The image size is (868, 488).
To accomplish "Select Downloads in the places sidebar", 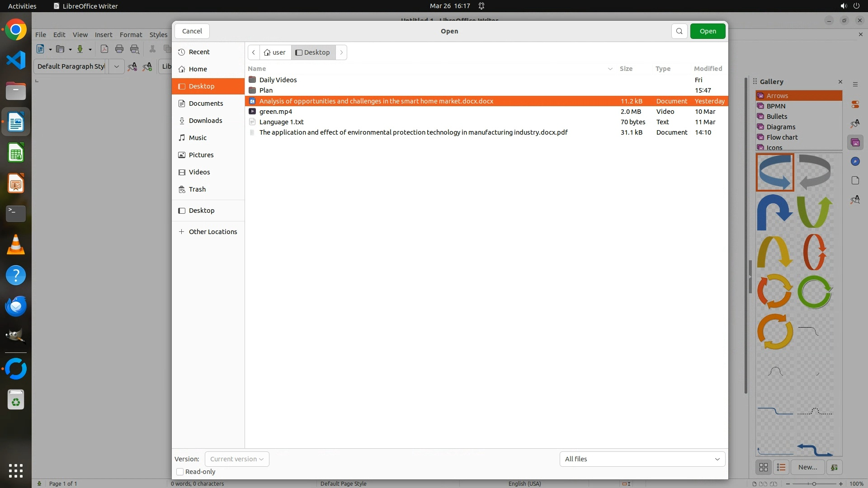I will click(205, 121).
